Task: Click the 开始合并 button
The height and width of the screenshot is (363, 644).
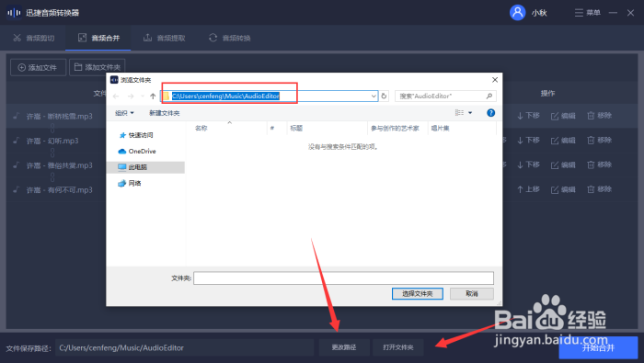Action: [x=598, y=347]
